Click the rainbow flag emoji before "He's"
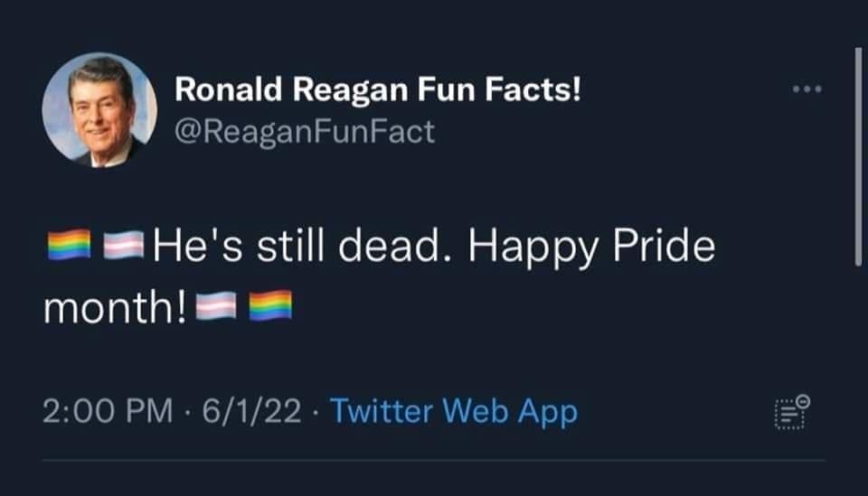The height and width of the screenshot is (496, 868). pos(70,245)
